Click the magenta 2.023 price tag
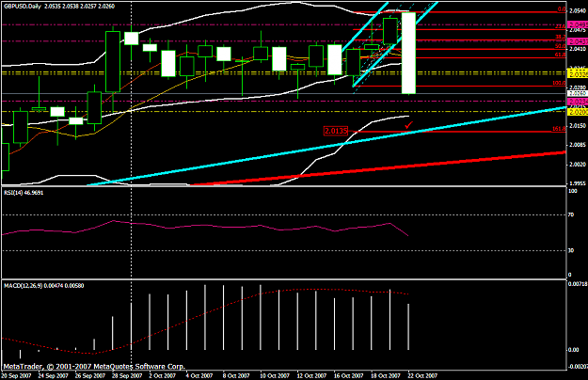 (x=578, y=102)
